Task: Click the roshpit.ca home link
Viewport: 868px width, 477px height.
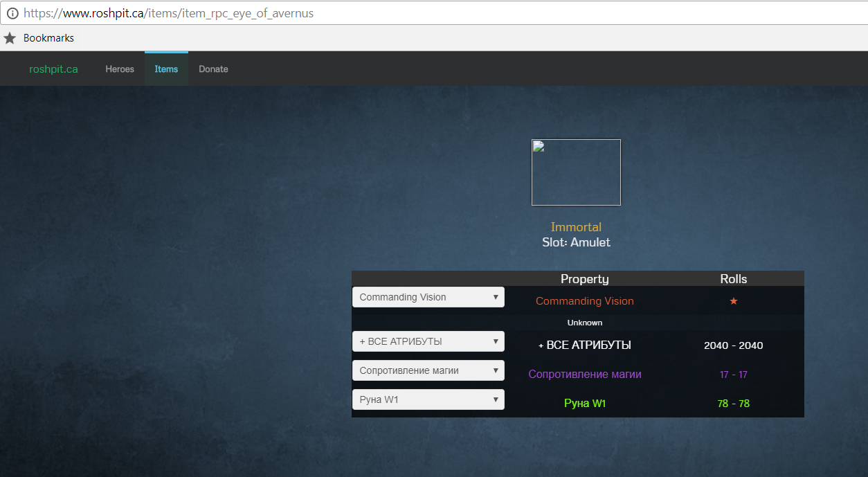Action: (53, 69)
